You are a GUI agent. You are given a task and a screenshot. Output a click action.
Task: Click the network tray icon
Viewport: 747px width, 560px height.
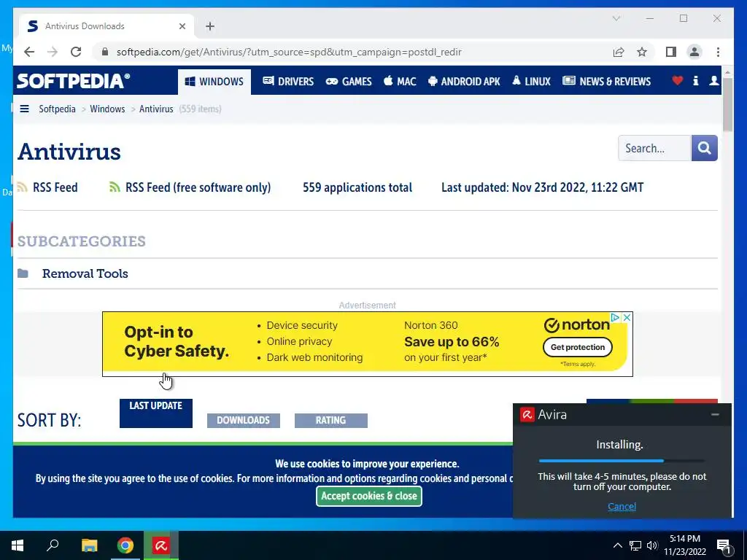635,545
